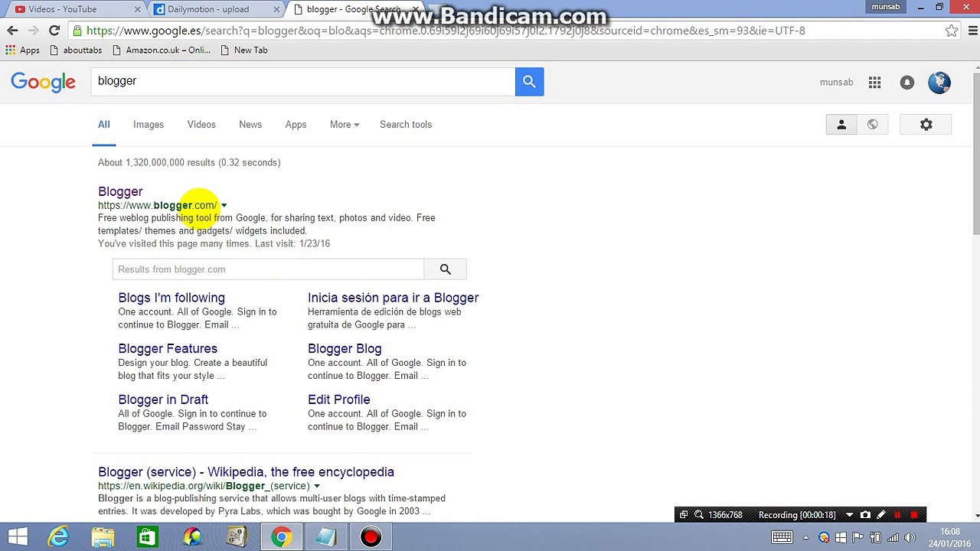
Task: Click the Bandicam magnifier find-window icon
Action: [700, 515]
